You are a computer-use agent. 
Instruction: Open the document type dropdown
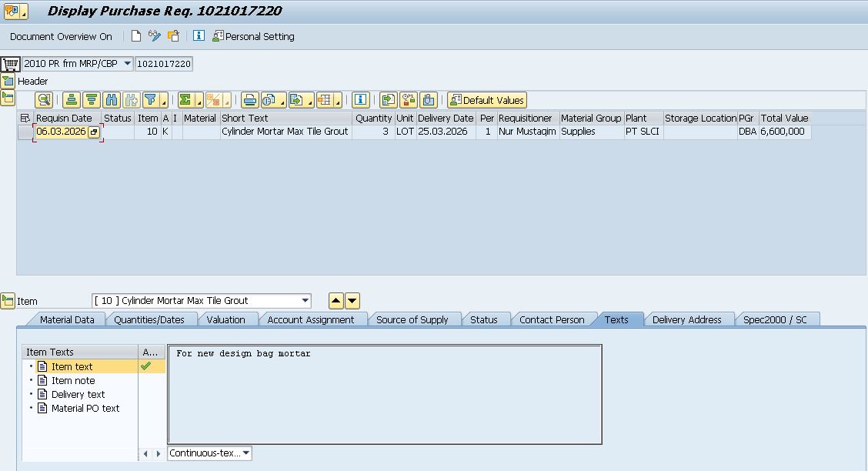(x=127, y=64)
